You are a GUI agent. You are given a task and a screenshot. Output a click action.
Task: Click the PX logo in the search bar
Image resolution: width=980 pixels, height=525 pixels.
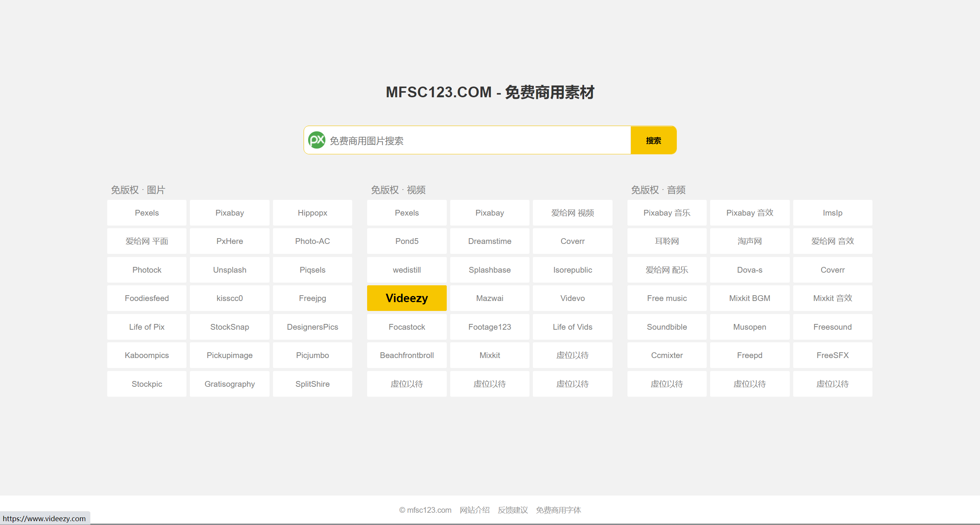point(317,140)
